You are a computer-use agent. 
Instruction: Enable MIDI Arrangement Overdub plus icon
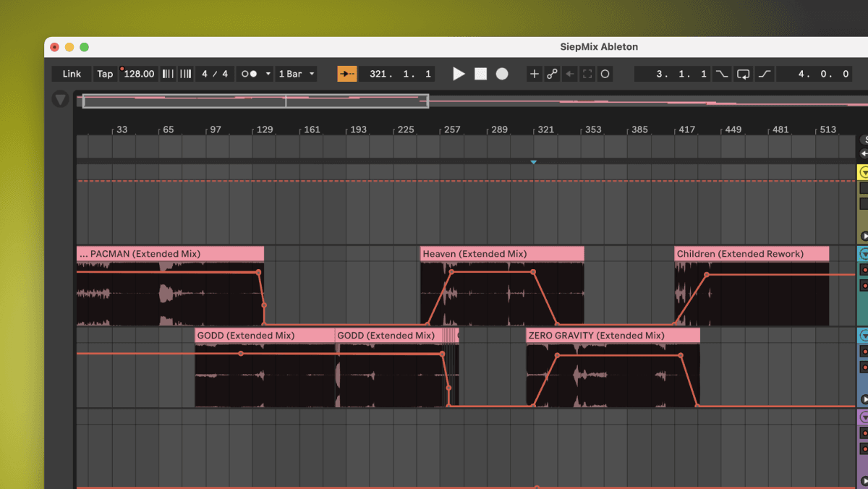(534, 73)
